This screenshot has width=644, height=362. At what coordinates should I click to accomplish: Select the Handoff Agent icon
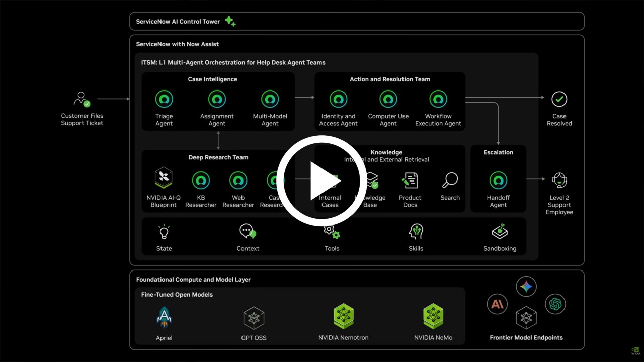[x=498, y=180]
